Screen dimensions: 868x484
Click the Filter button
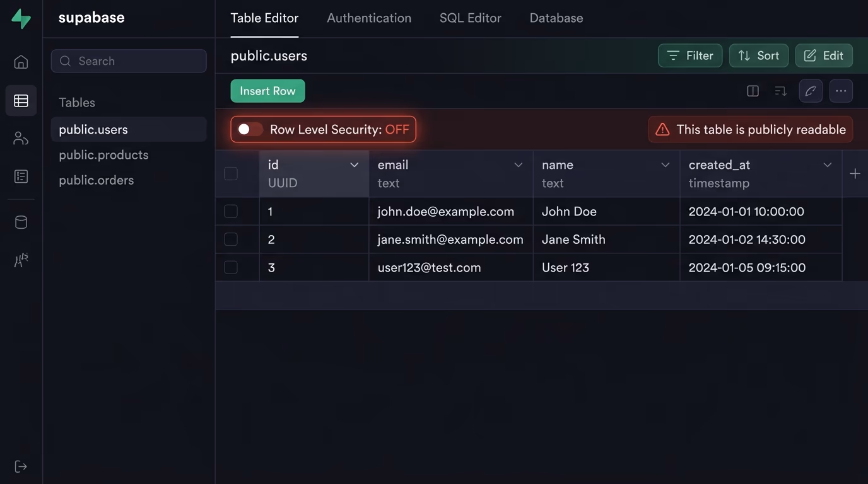click(690, 55)
